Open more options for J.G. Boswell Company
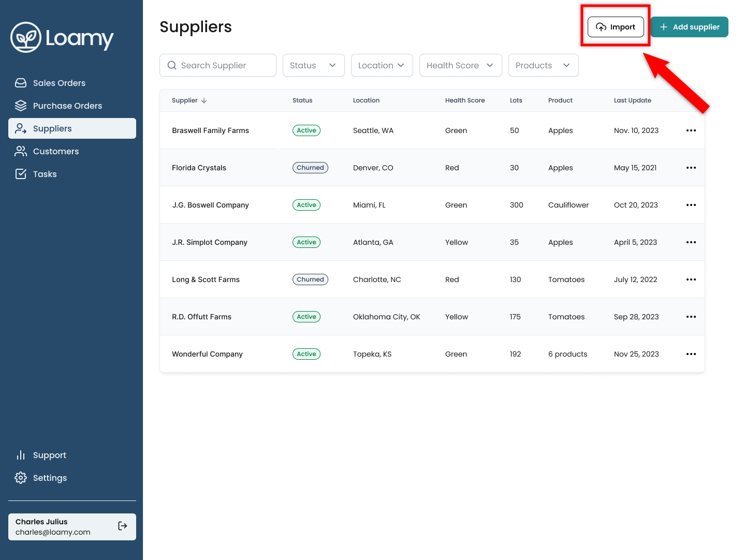The height and width of the screenshot is (560, 746). pyautogui.click(x=691, y=205)
